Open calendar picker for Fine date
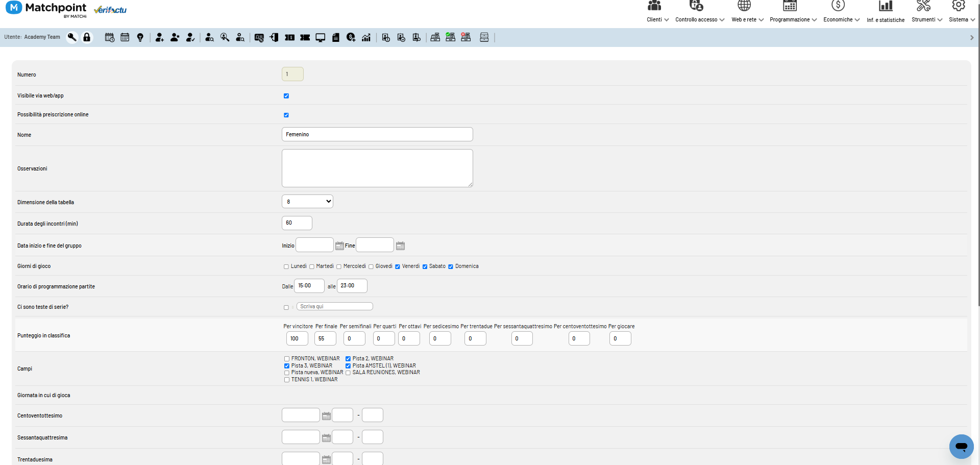The width and height of the screenshot is (980, 465). point(401,246)
